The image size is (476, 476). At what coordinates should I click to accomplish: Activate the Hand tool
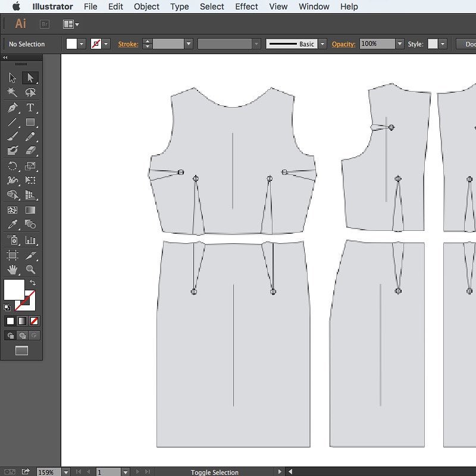12,270
